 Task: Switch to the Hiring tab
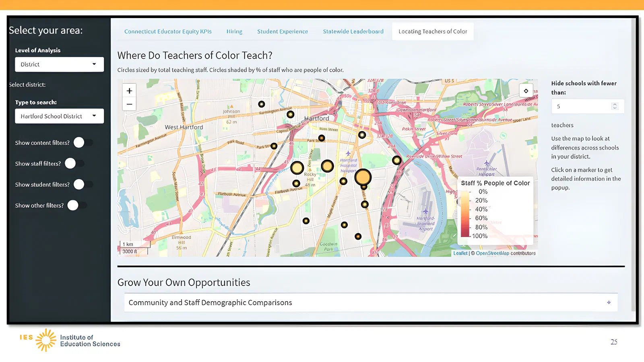234,31
